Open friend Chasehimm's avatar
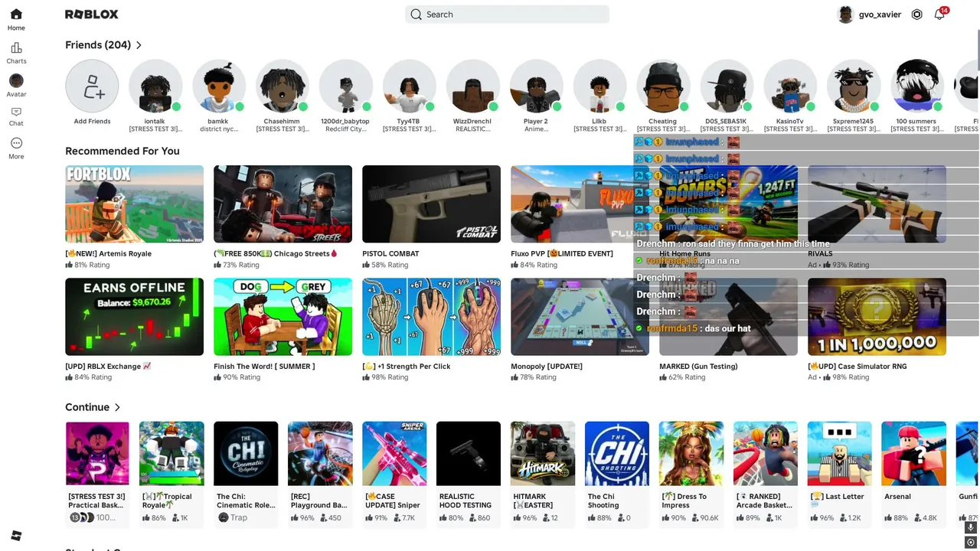This screenshot has width=980, height=551. point(282,86)
